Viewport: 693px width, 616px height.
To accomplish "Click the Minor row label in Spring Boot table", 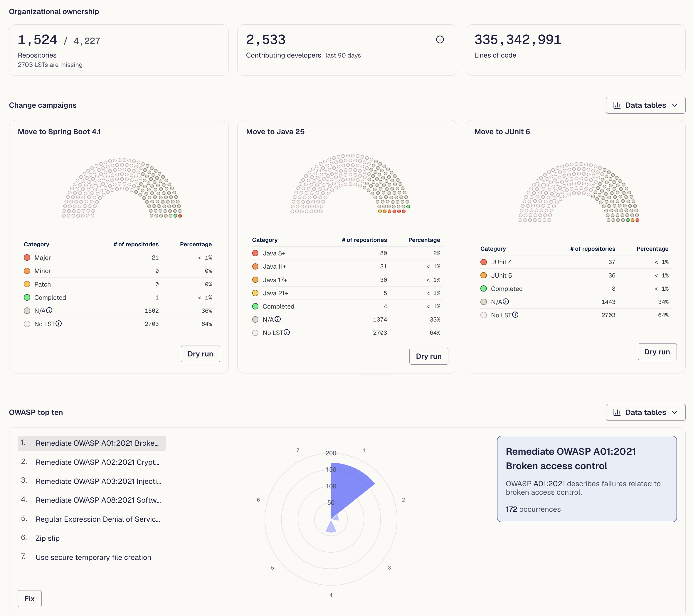I will tap(42, 271).
